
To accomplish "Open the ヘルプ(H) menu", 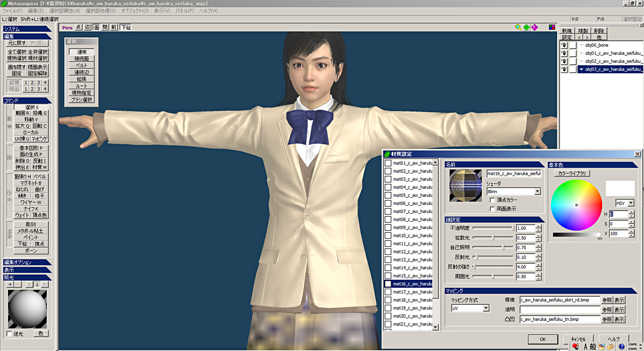I will 208,11.
